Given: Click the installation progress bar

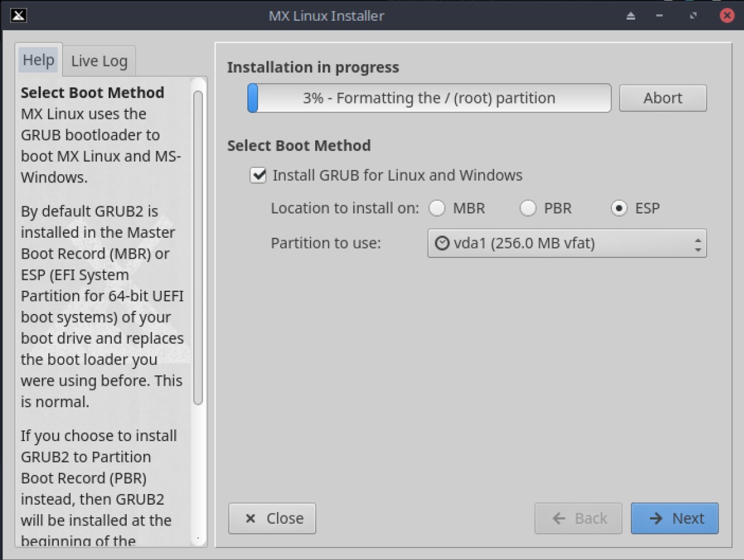Looking at the screenshot, I should point(429,98).
